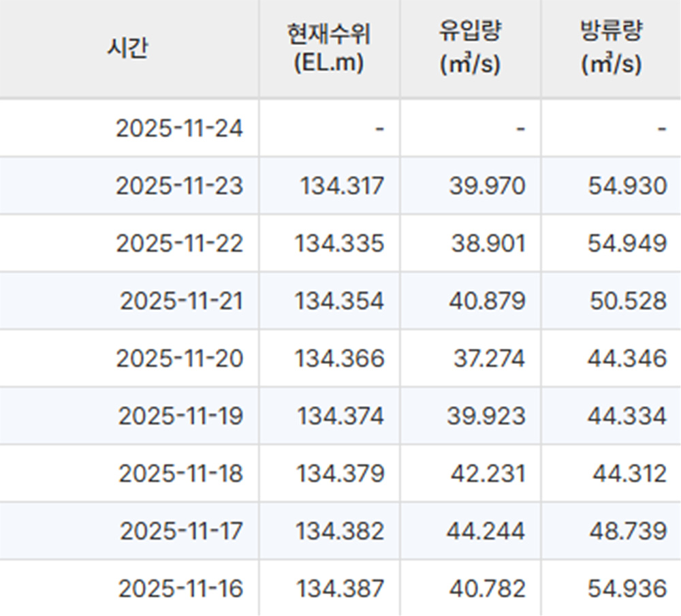Click water level value 134.354
Image resolution: width=681 pixels, height=616 pixels.
[339, 301]
